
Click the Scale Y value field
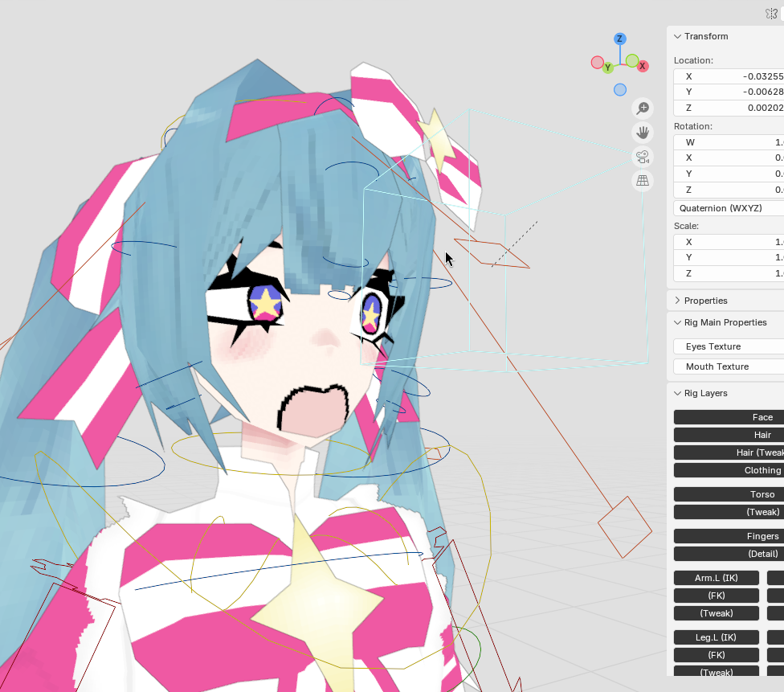tap(729, 257)
